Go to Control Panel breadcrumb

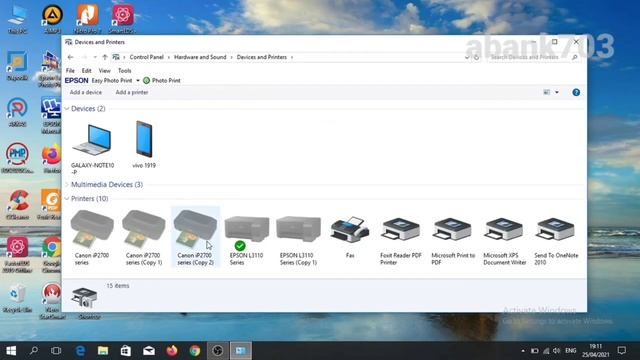pos(147,57)
